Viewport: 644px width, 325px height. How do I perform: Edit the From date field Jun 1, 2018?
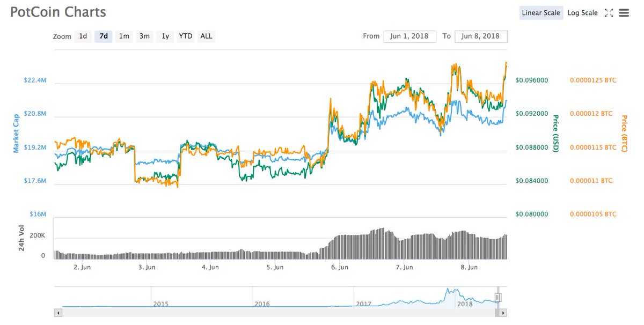[410, 36]
